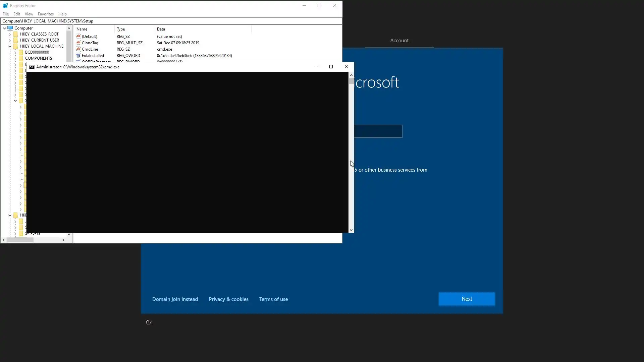
Task: Select the CmdLine string value icon
Action: [78, 49]
